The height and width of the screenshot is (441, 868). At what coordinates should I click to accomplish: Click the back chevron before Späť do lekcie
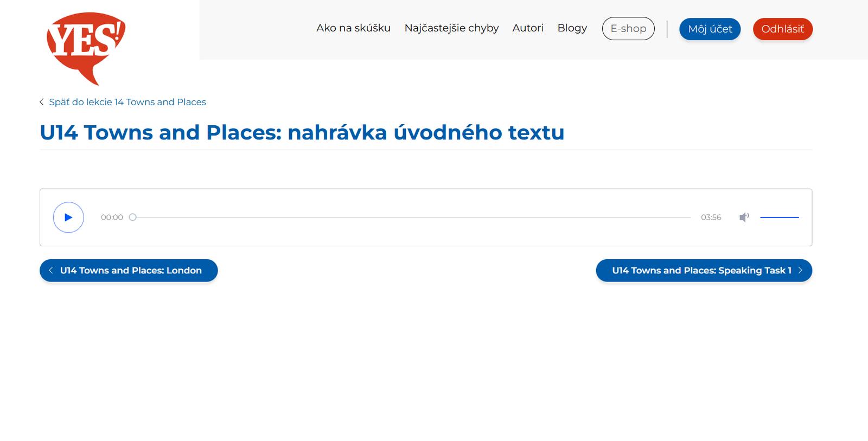(42, 102)
